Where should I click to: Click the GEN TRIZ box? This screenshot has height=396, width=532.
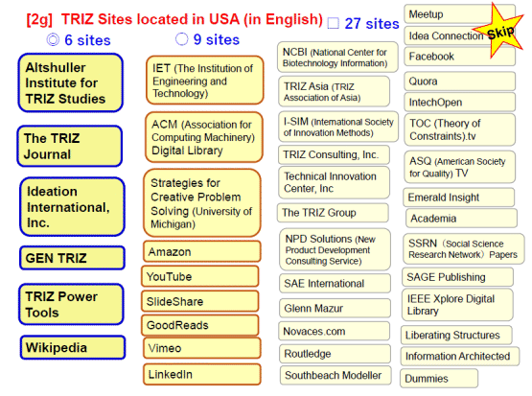72,258
